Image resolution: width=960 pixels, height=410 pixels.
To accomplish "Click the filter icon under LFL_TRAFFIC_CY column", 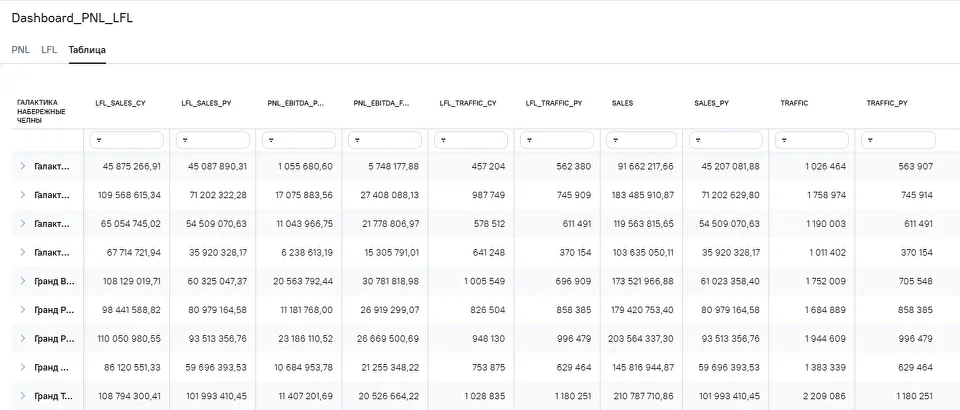I will pos(441,141).
